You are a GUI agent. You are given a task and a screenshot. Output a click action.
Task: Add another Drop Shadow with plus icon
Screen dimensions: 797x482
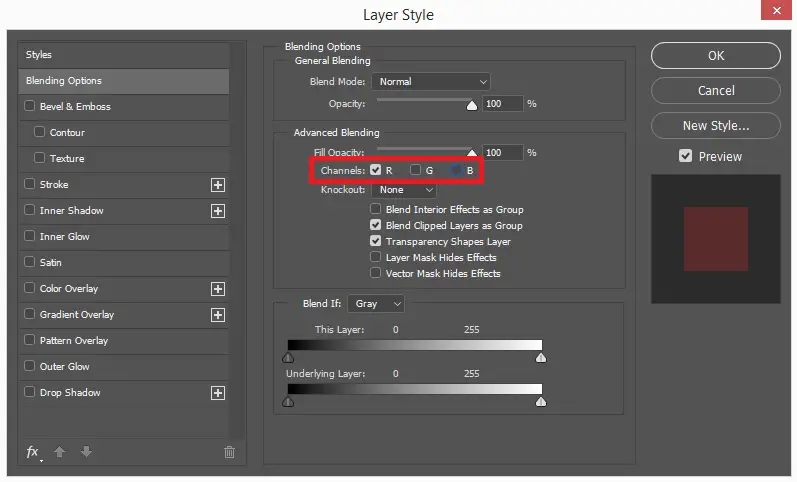(x=218, y=393)
